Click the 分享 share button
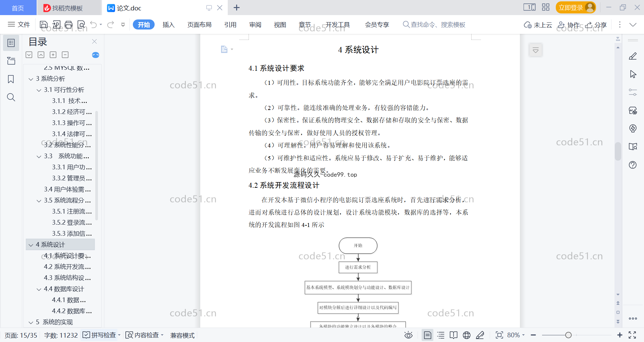This screenshot has width=644, height=342. [x=596, y=25]
